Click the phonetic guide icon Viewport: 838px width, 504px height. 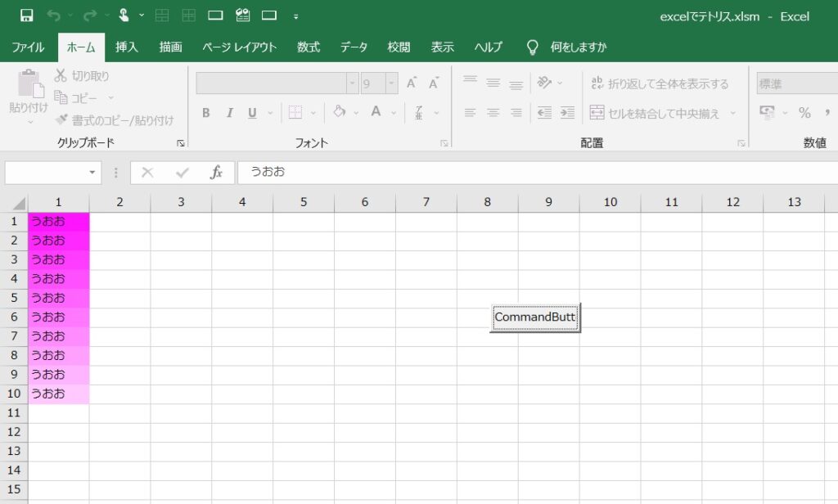click(419, 112)
